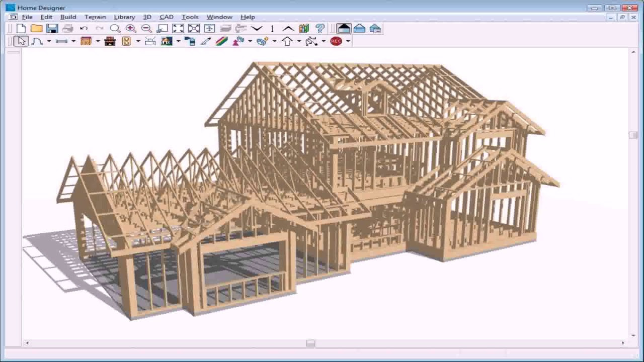The height and width of the screenshot is (362, 644).
Task: Toggle the blue house with window view button
Action: 375,29
